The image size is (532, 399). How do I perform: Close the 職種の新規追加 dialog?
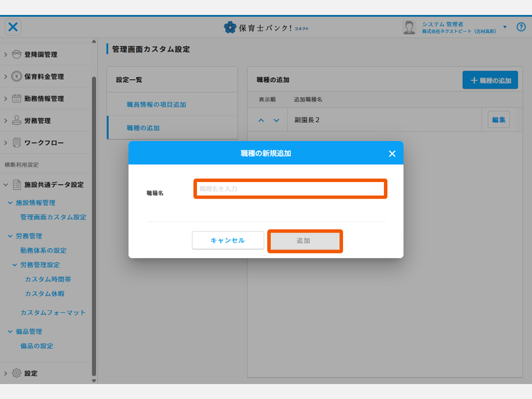pos(392,154)
